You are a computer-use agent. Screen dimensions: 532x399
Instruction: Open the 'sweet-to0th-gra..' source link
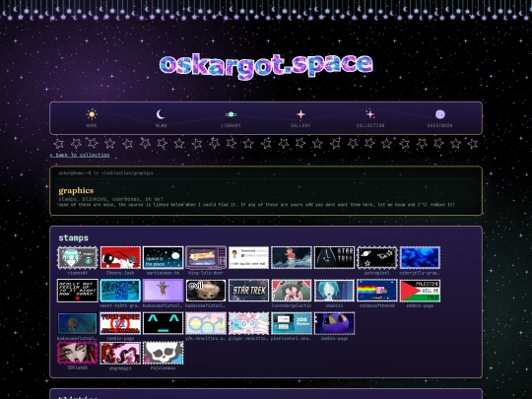(120, 305)
